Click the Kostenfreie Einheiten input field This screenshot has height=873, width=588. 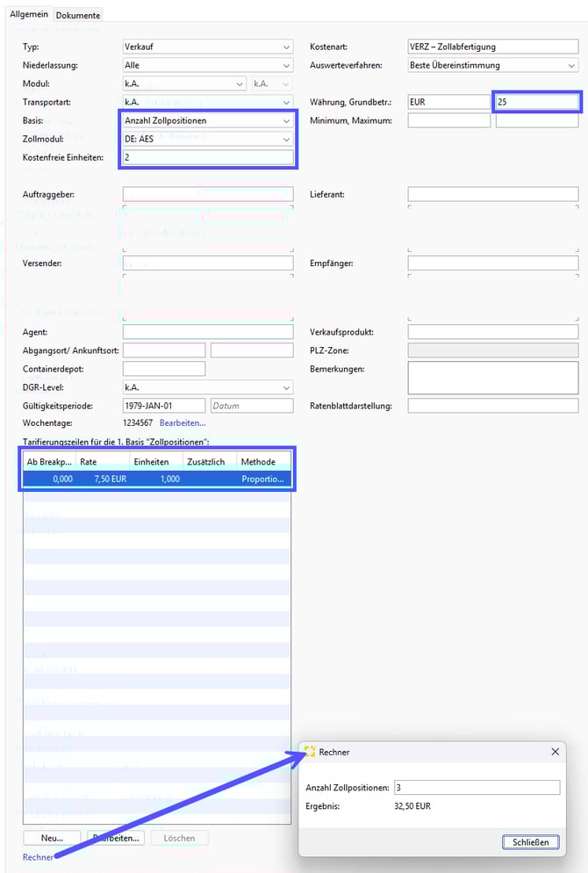click(208, 157)
